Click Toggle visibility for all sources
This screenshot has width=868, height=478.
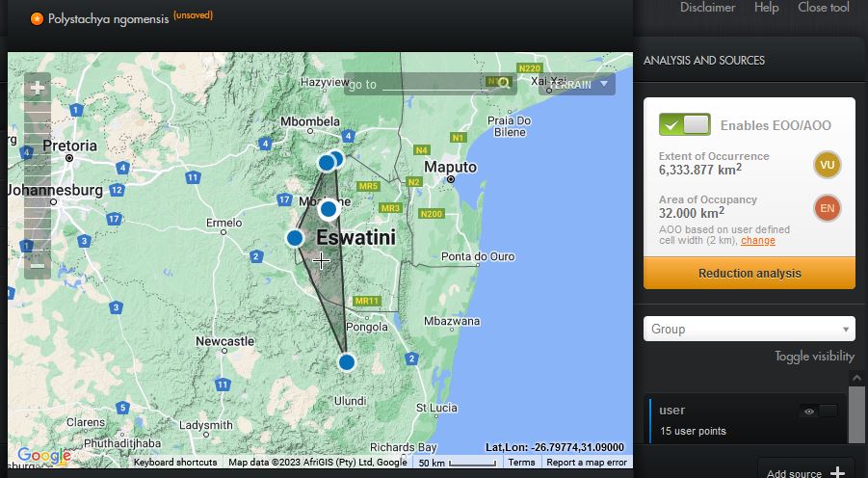814,356
